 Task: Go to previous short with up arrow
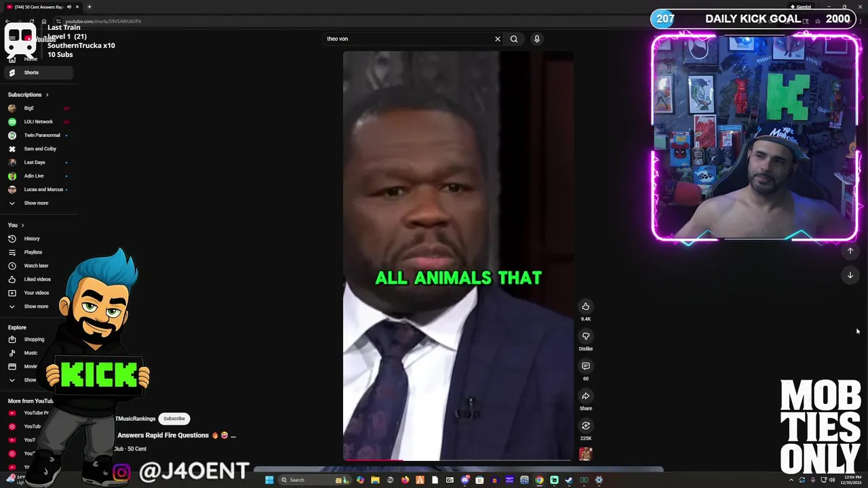[850, 251]
